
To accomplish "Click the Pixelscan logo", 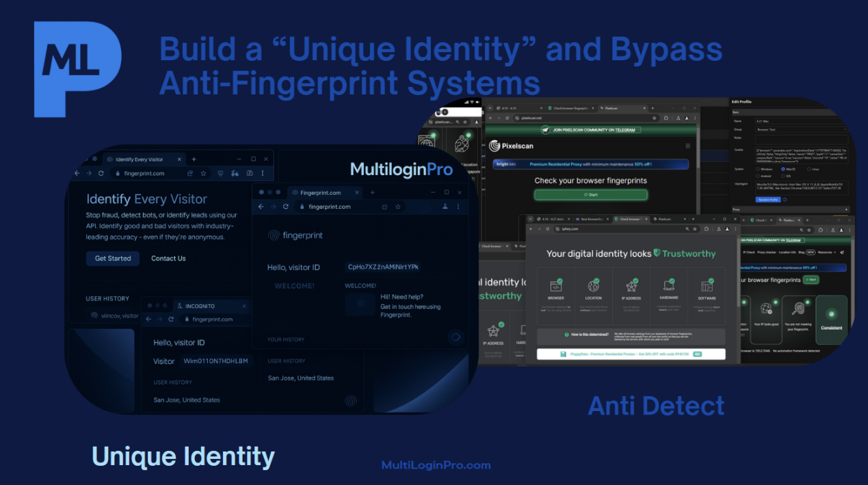I will click(x=511, y=146).
